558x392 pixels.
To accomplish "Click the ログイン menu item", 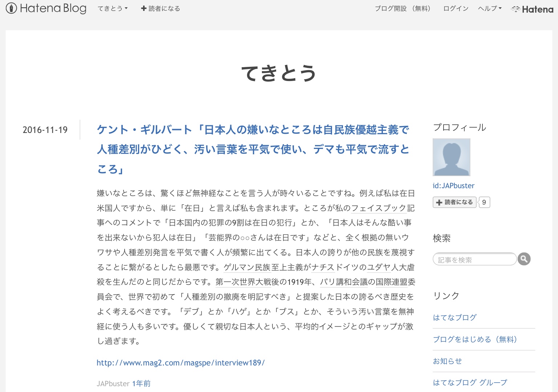I will (x=456, y=8).
